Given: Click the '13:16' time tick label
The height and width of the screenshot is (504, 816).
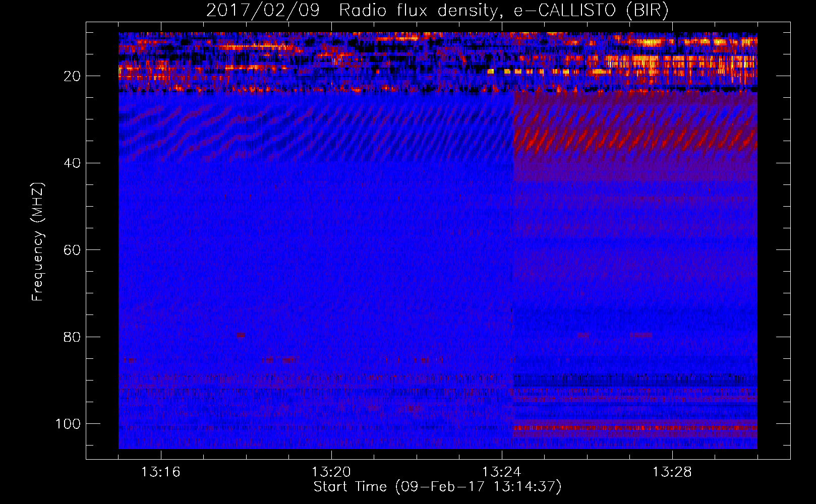Looking at the screenshot, I should coord(161,472).
